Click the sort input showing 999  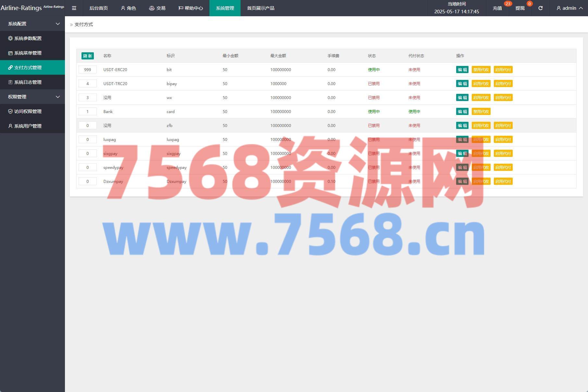[x=87, y=70]
